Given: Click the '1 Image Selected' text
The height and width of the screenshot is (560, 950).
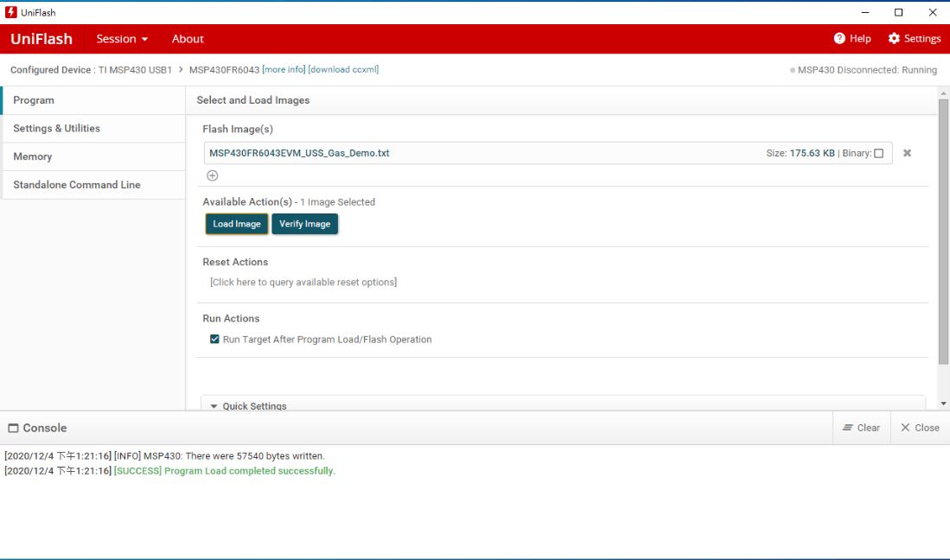Looking at the screenshot, I should click(x=337, y=202).
